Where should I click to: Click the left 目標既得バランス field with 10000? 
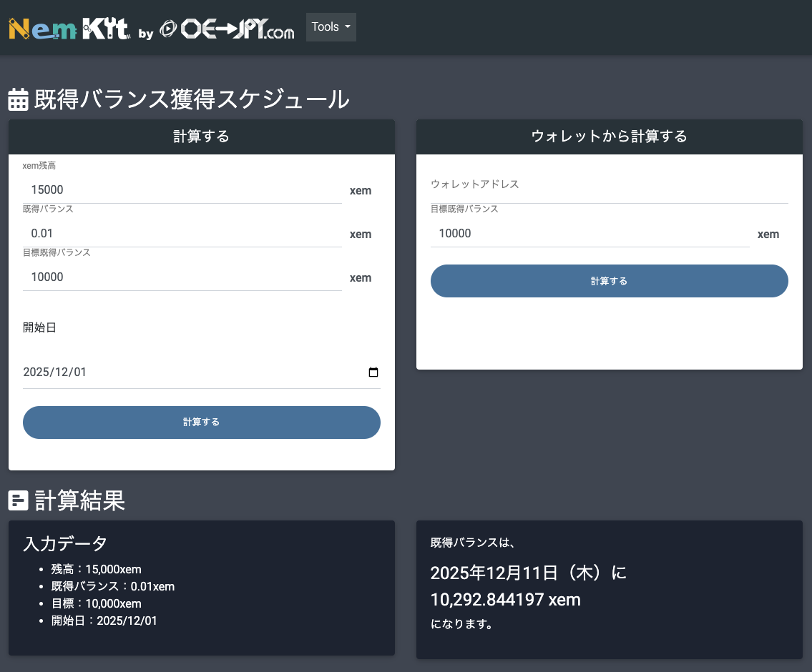(x=182, y=277)
